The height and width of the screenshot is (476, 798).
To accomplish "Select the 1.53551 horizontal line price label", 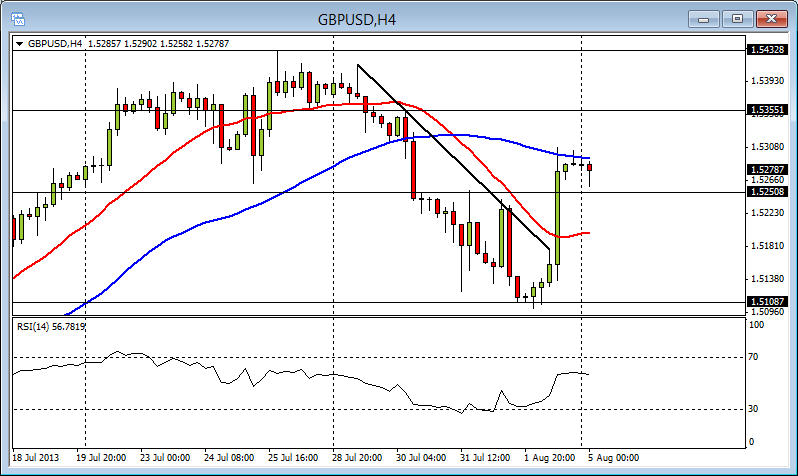I will coord(768,110).
